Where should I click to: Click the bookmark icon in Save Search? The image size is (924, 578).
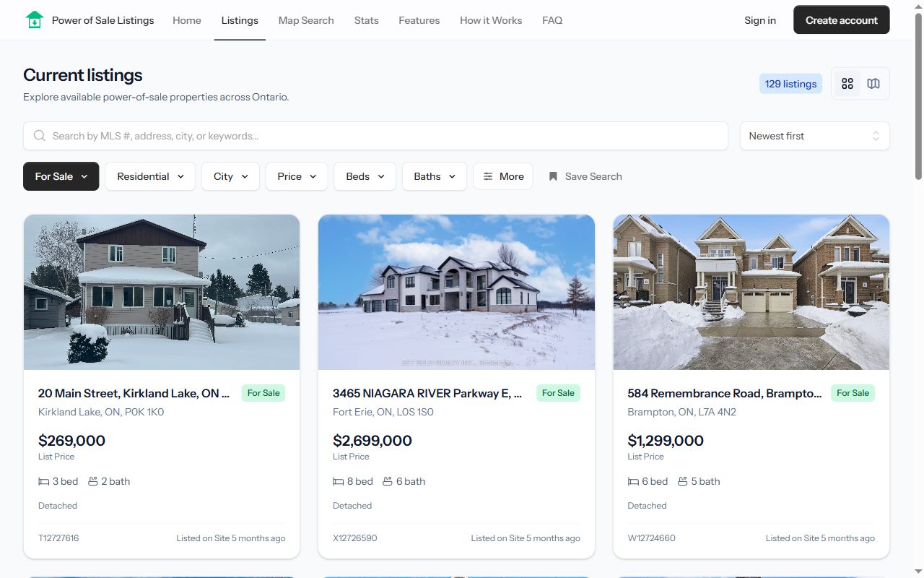tap(553, 176)
